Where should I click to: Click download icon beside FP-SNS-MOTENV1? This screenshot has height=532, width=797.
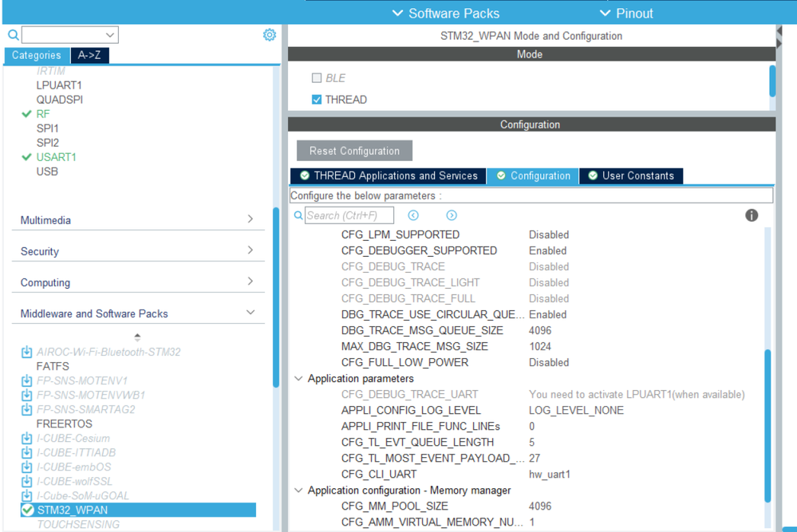point(26,380)
